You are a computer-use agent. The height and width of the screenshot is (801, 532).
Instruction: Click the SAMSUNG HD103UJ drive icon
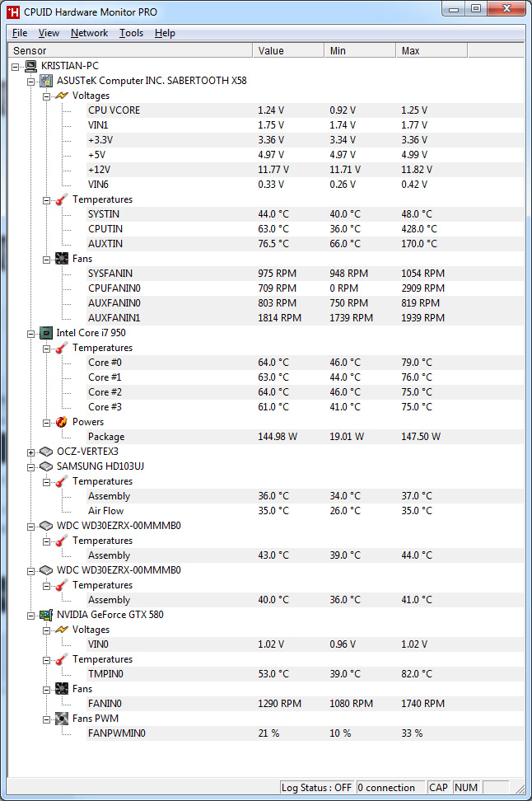tap(46, 466)
